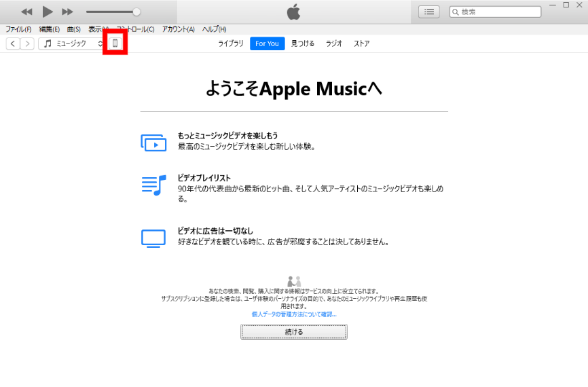Screen dimensions: 588x387
Task: Click the magnifier icon in search box
Action: [x=455, y=12]
